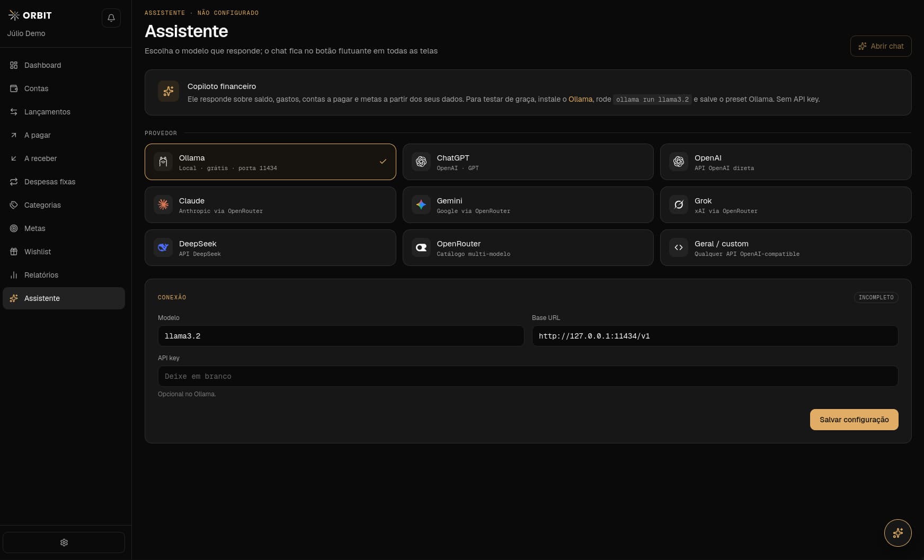Click the Orbit logo star icon
Viewport: 924px width, 560px height.
coord(14,15)
